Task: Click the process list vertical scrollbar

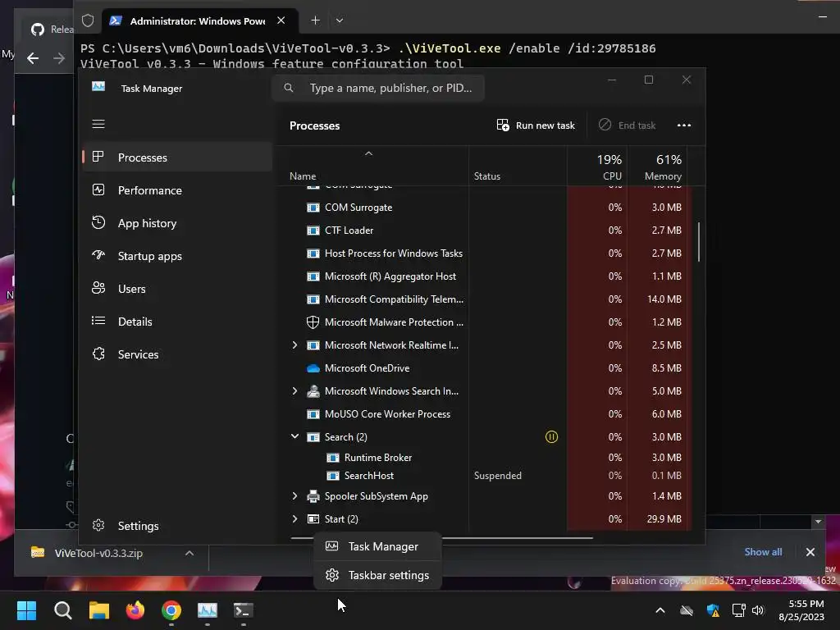Action: [x=699, y=242]
